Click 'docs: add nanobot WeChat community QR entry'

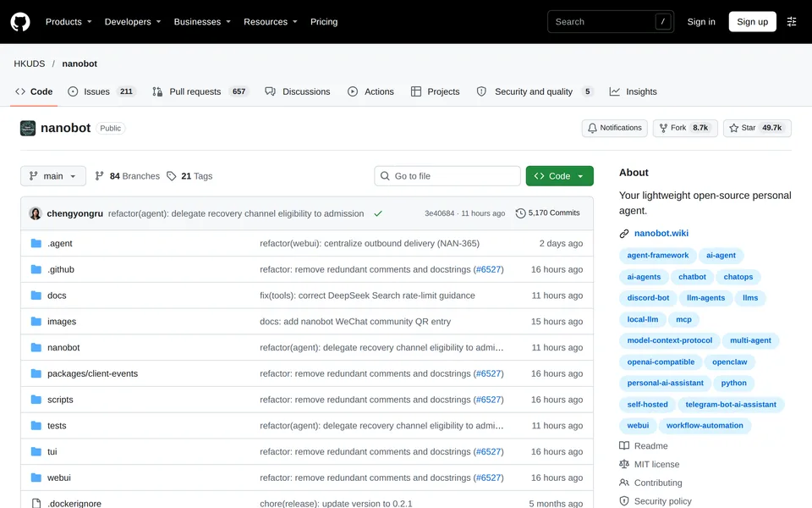pos(355,322)
